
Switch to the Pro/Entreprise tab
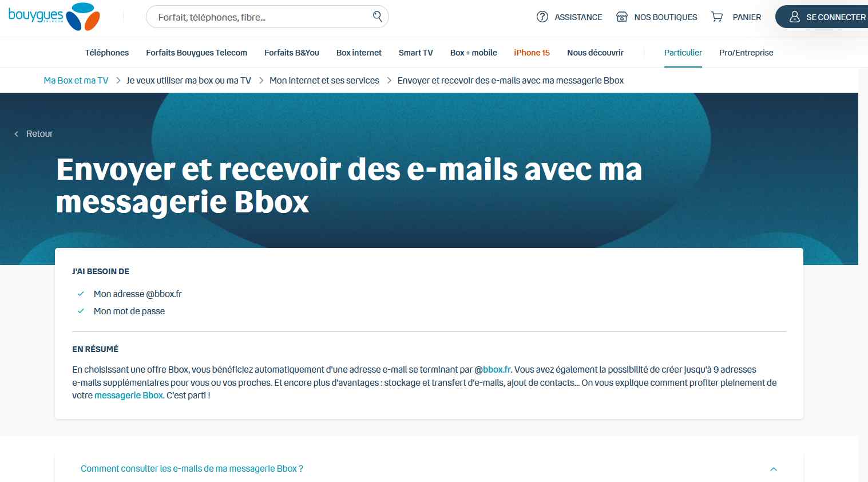coord(746,53)
